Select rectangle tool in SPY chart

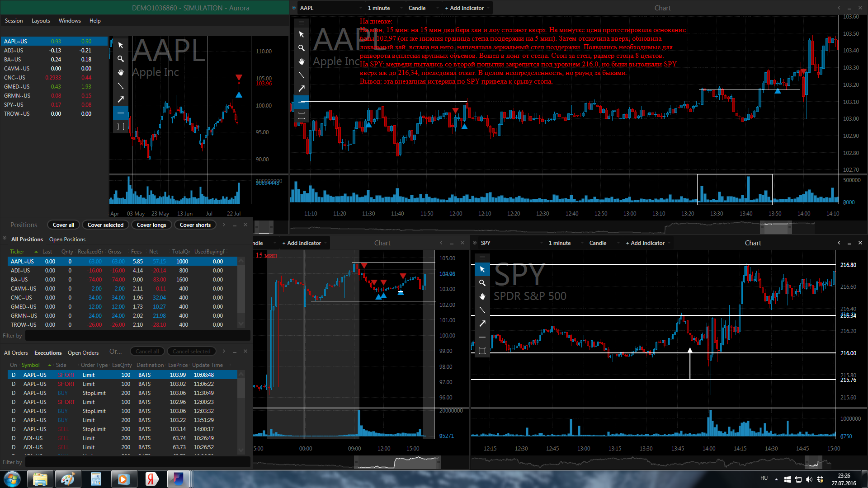click(482, 351)
